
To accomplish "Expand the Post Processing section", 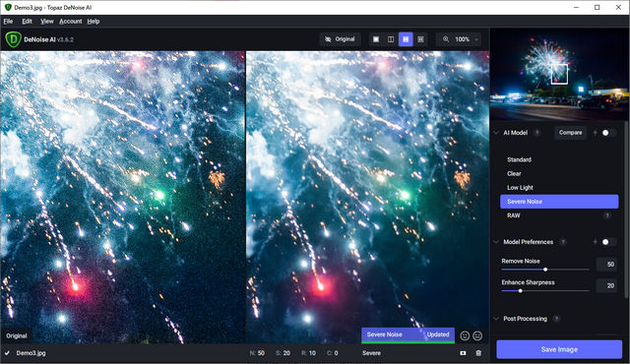I will 496,319.
